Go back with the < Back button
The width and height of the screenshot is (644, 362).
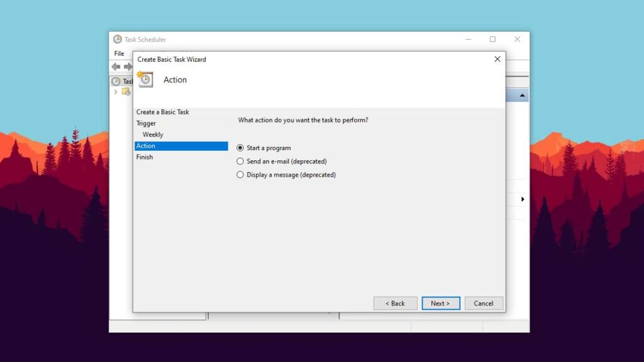pos(395,304)
